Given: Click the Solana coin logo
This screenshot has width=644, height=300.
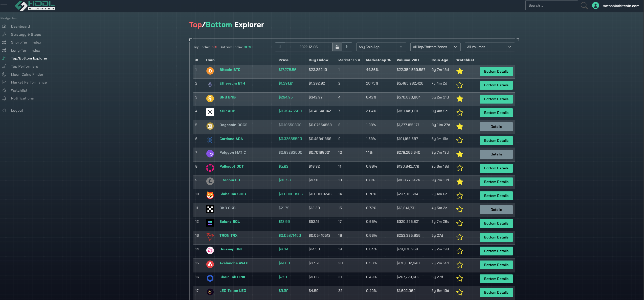Looking at the screenshot, I should pyautogui.click(x=210, y=223).
